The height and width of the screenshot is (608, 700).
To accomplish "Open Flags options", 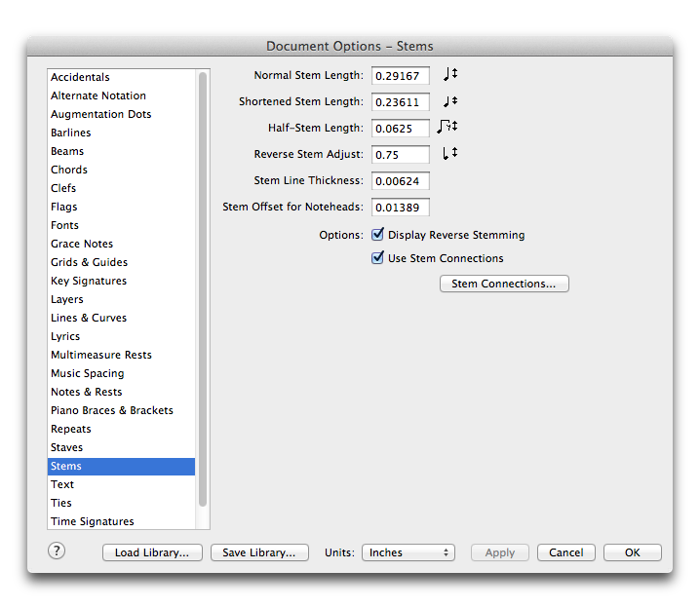I will pos(121,207).
